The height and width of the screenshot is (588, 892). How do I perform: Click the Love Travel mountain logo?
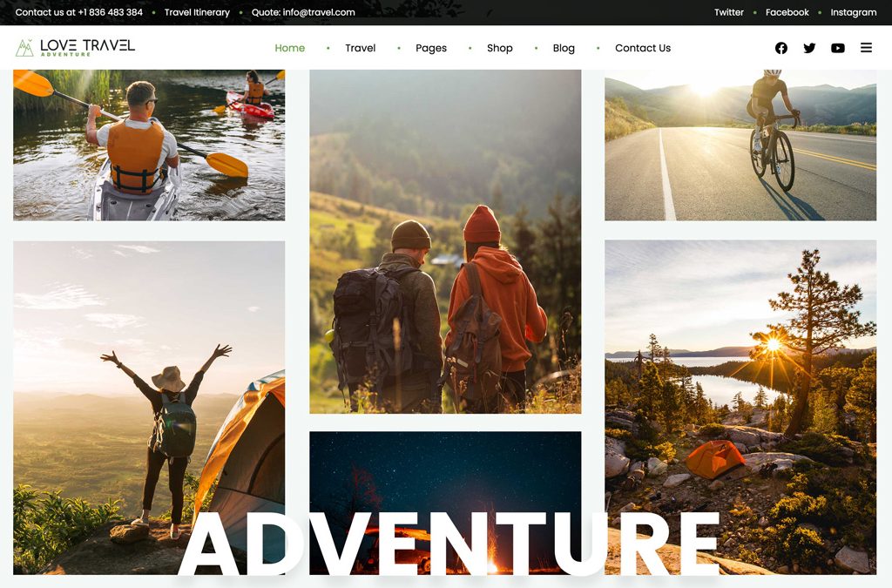(75, 48)
